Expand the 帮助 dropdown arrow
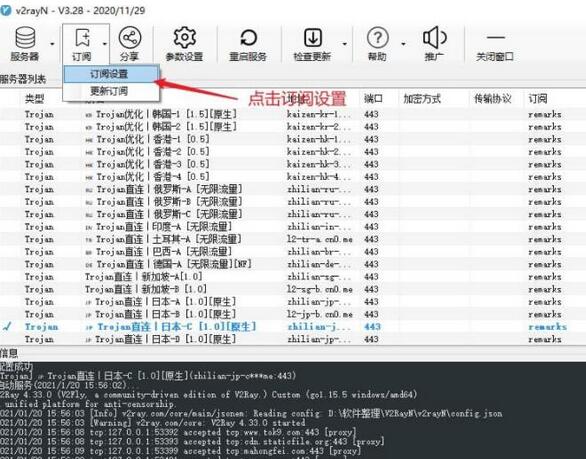Viewport: 586px width, 459px height. pos(403,44)
